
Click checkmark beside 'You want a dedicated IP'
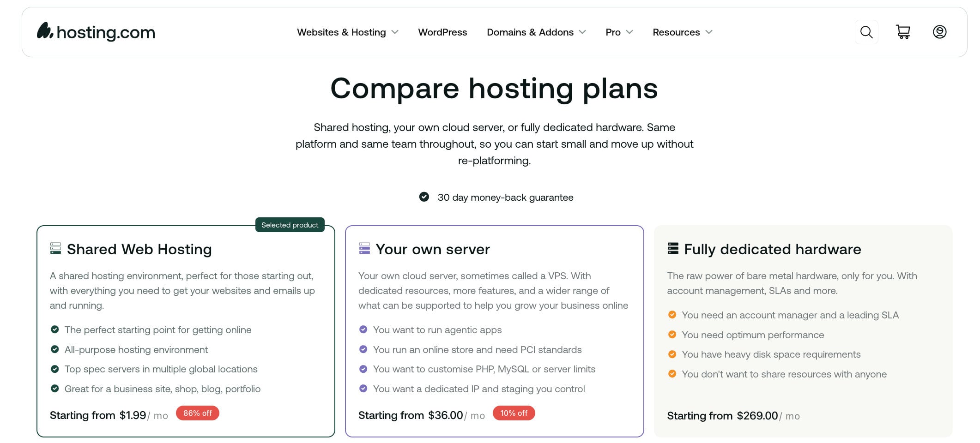[363, 389]
